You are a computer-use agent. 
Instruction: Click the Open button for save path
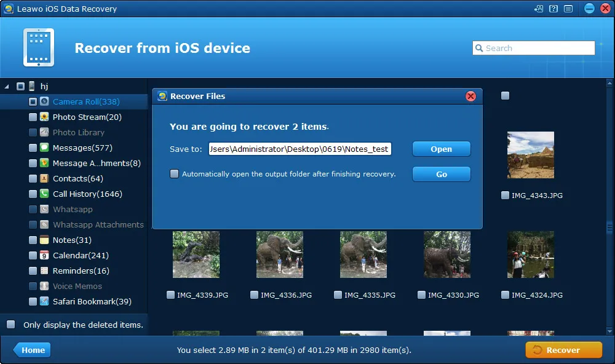tap(441, 149)
